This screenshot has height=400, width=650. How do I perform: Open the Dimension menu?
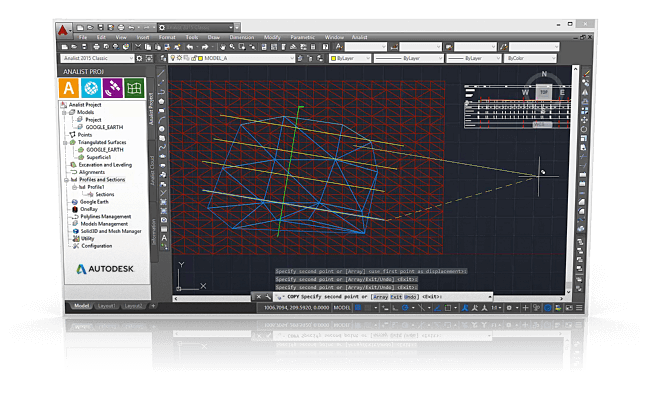click(x=242, y=37)
